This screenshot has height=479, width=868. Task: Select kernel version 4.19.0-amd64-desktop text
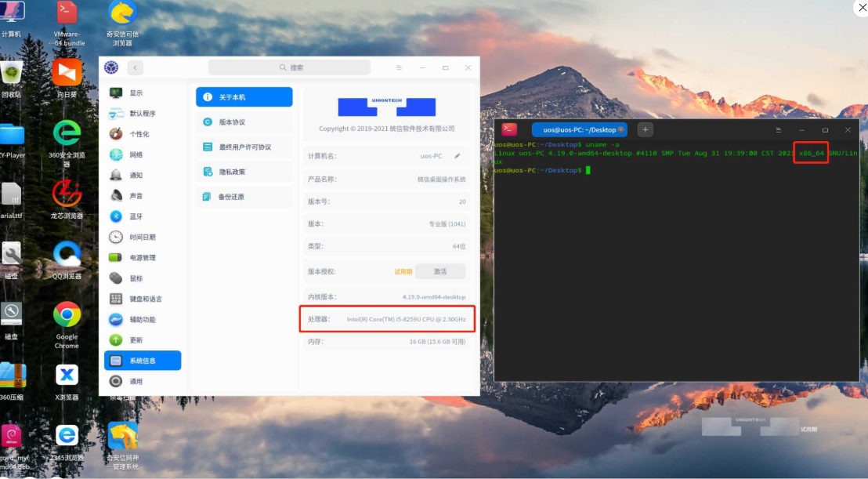pyautogui.click(x=433, y=297)
